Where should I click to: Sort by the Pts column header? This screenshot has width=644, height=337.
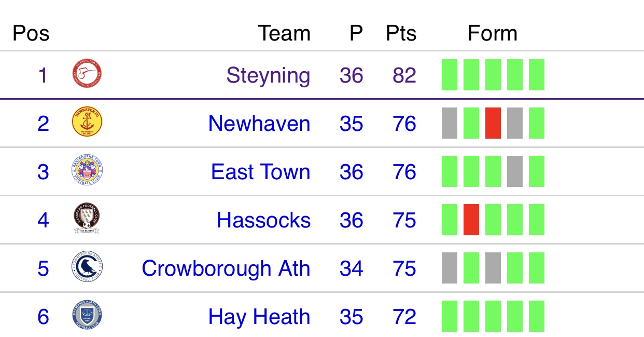(401, 33)
